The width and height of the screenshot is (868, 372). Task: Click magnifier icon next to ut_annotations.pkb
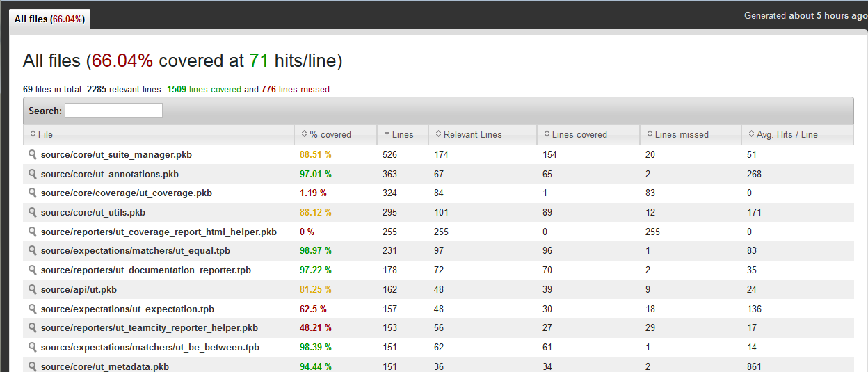[32, 174]
